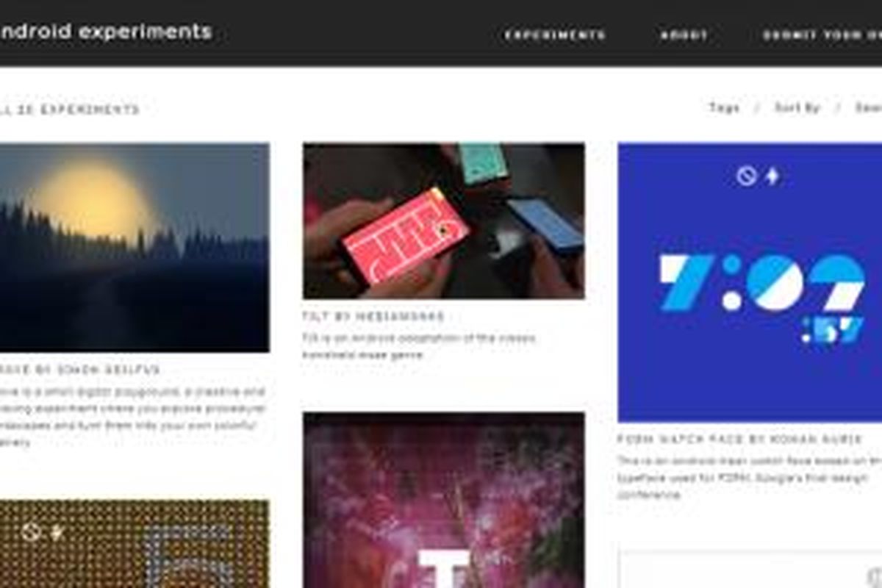Click the Android Experiments logo

tap(105, 32)
